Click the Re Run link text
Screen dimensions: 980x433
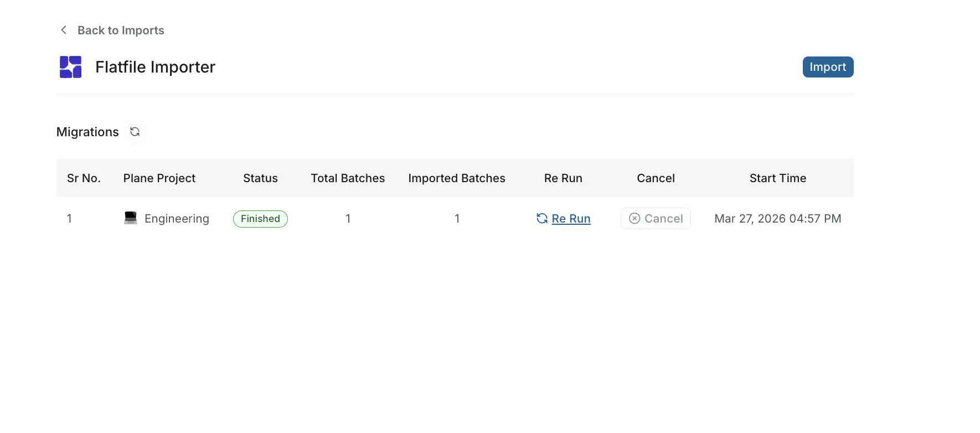571,219
